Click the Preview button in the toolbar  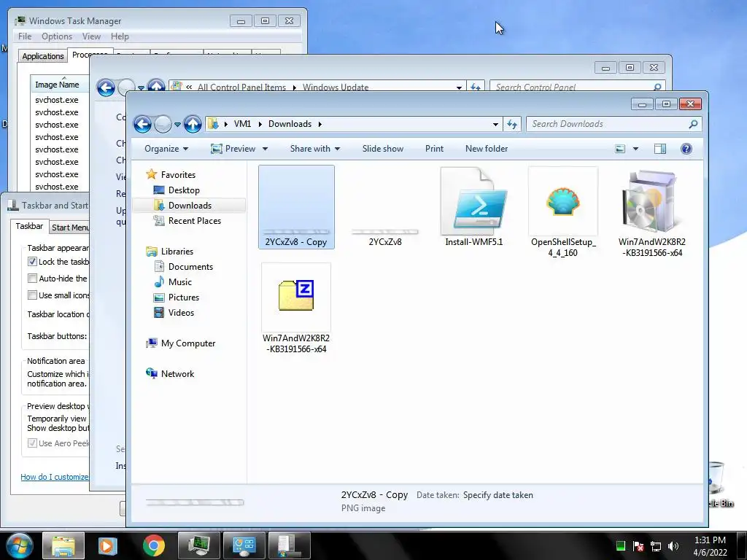click(234, 149)
